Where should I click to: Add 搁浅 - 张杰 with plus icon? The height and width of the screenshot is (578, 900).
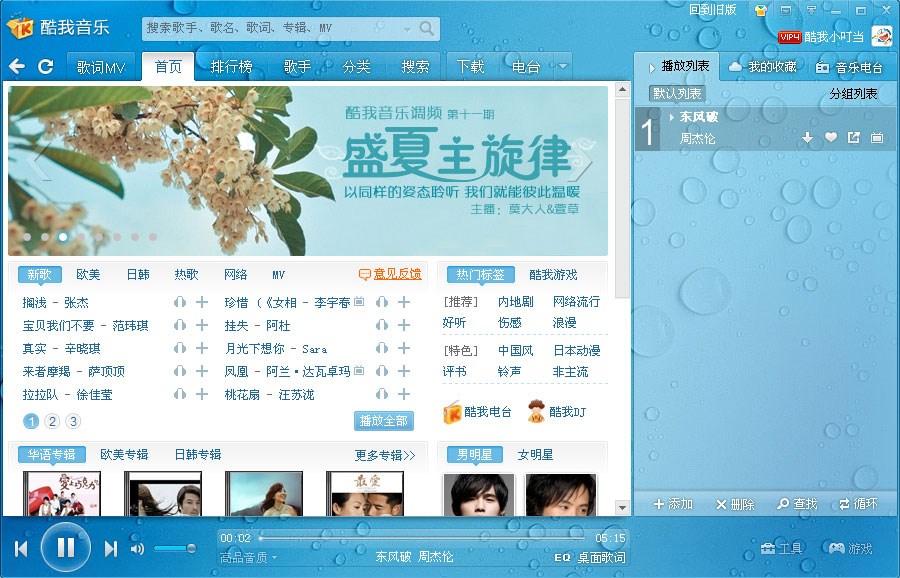click(202, 302)
